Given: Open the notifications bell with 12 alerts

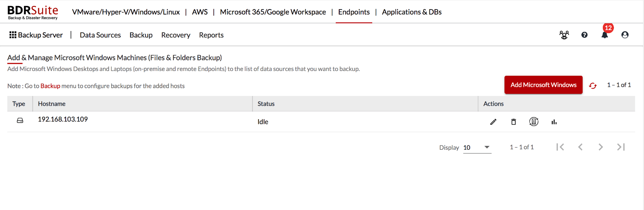Looking at the screenshot, I should click(x=605, y=35).
